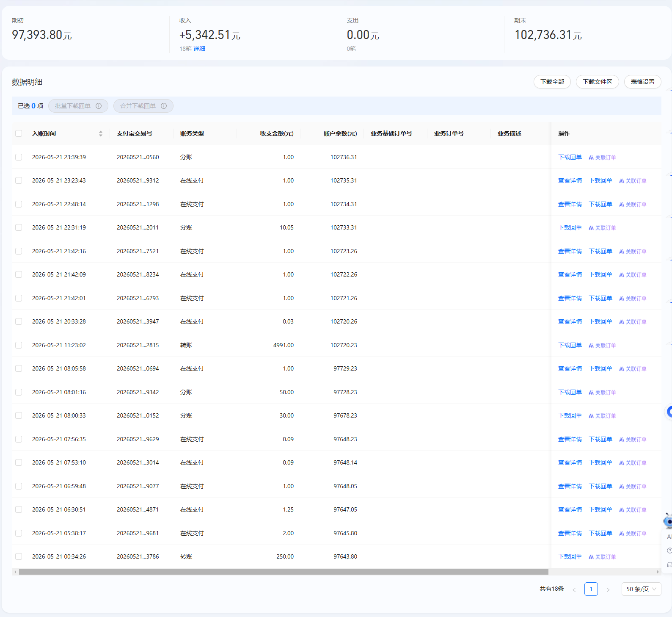This screenshot has width=672, height=617.
Task: Click balance cell 97729.23
Action: coord(345,368)
